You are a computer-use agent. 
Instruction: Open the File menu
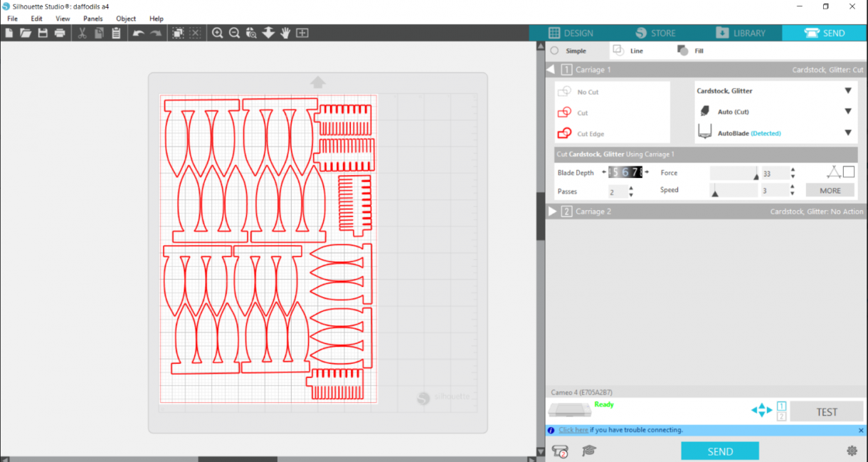pyautogui.click(x=12, y=19)
